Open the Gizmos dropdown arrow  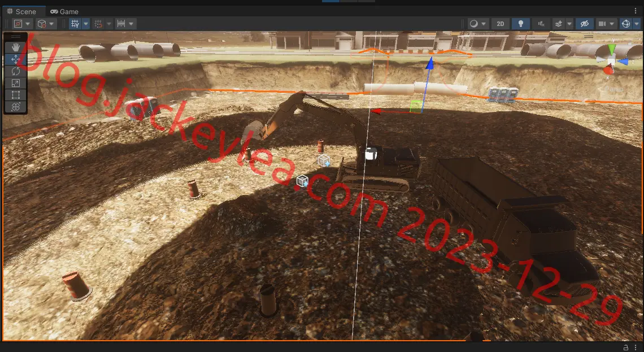pyautogui.click(x=636, y=24)
